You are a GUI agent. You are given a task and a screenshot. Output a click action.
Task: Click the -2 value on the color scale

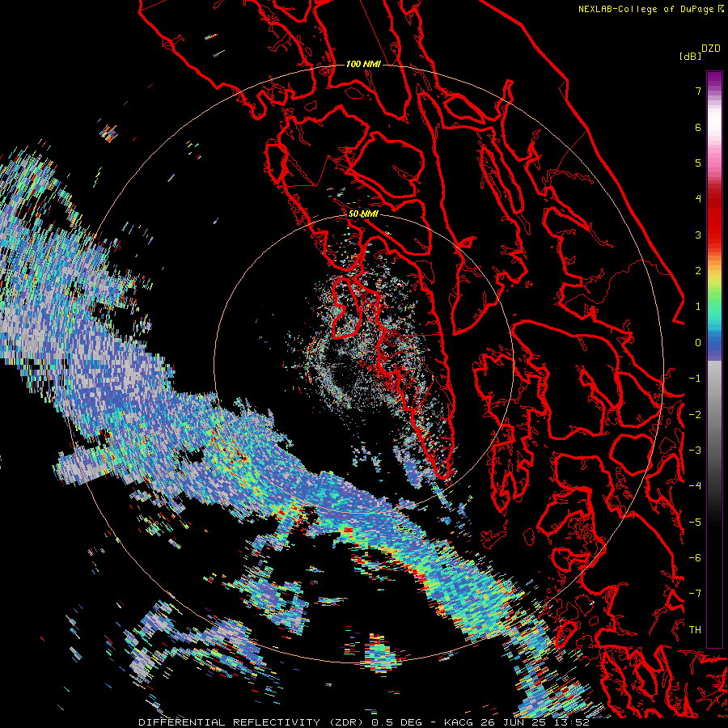(x=695, y=415)
